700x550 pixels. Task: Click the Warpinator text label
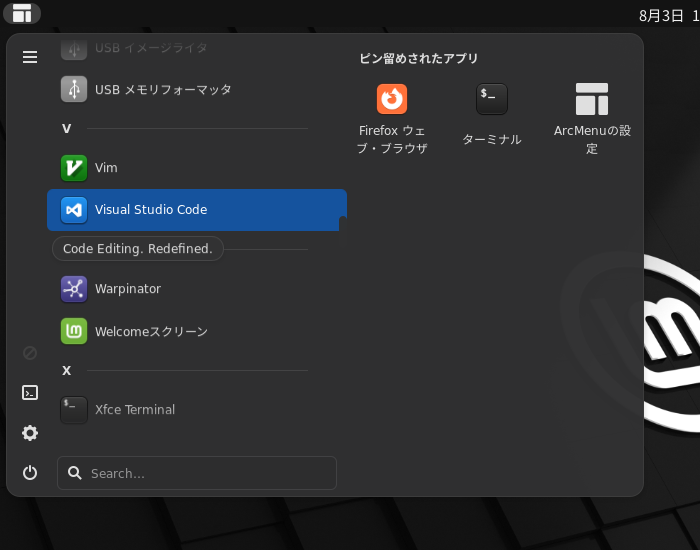128,289
